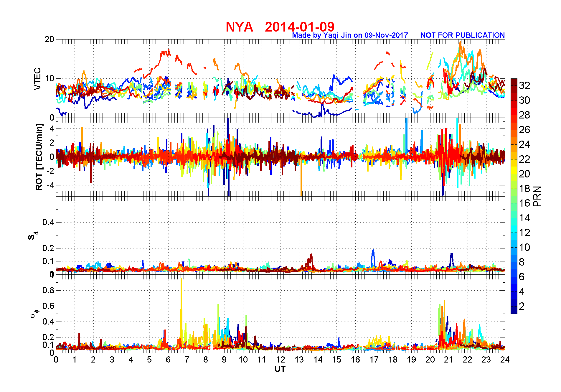This screenshot has width=561, height=392.
Task: Click PRN colorbar tick label 24
Action: click(x=524, y=144)
